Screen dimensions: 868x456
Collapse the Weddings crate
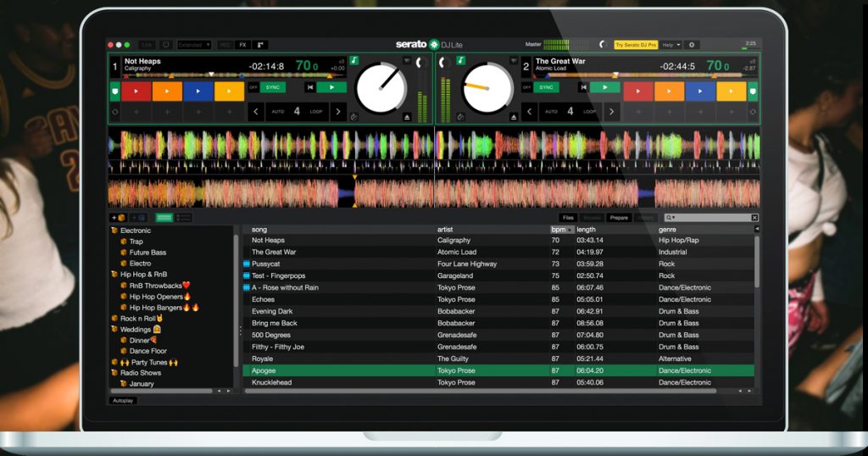pyautogui.click(x=114, y=329)
